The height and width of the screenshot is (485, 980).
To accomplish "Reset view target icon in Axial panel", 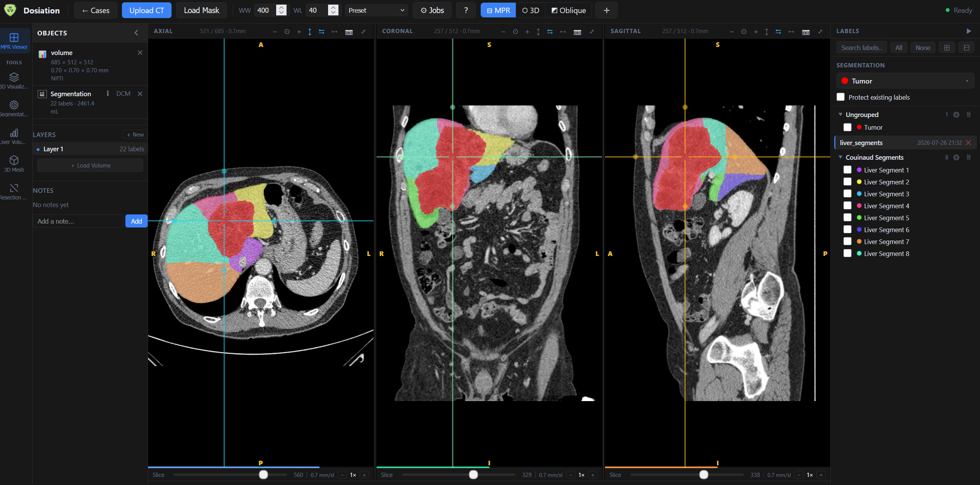I will click(287, 32).
